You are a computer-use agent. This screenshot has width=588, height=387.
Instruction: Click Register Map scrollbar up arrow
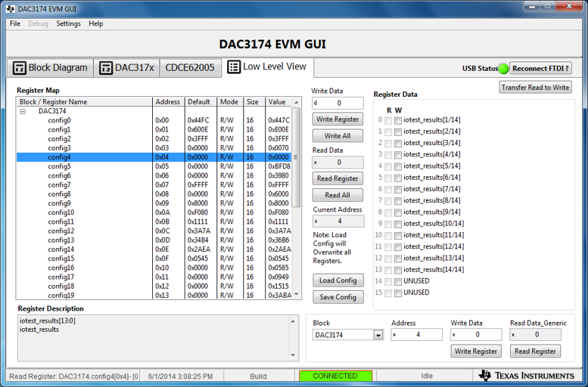pos(296,102)
